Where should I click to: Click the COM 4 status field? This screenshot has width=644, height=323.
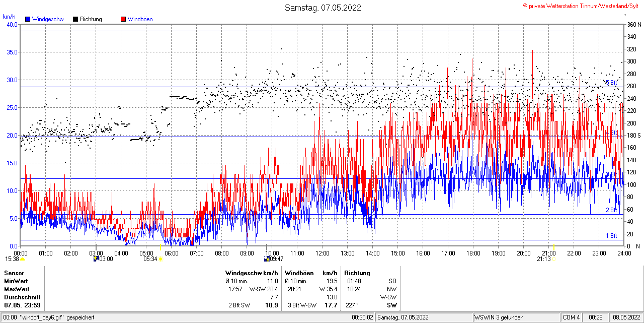[x=571, y=317]
